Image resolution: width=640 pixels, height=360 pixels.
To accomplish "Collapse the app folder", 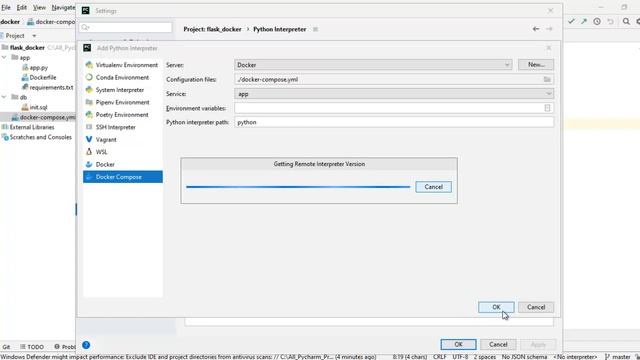I will (4, 58).
